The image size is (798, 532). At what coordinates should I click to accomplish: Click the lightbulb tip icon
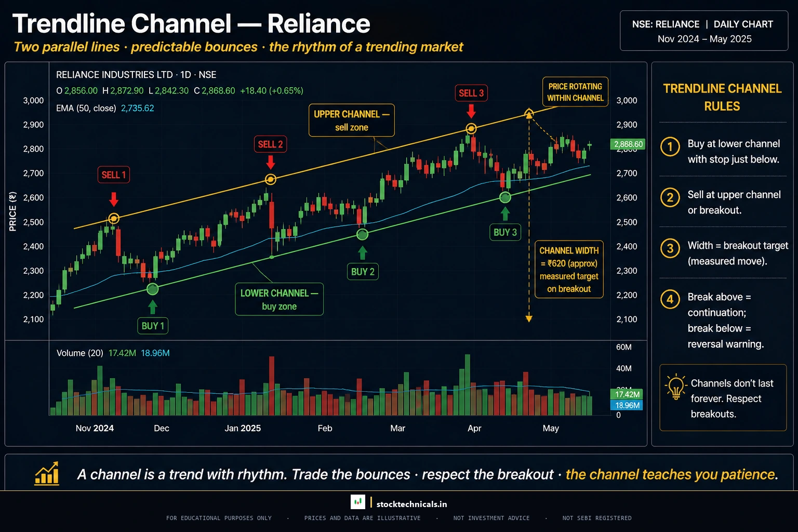pyautogui.click(x=675, y=387)
